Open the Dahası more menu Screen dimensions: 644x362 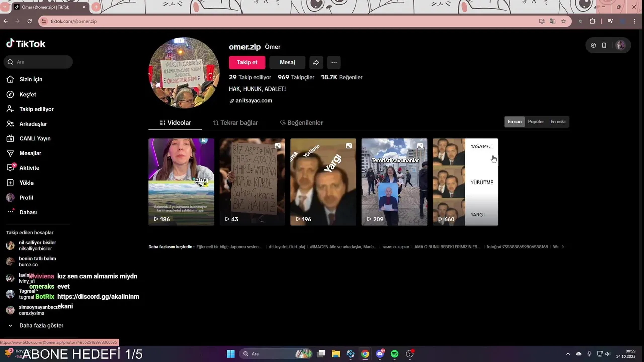pos(28,212)
